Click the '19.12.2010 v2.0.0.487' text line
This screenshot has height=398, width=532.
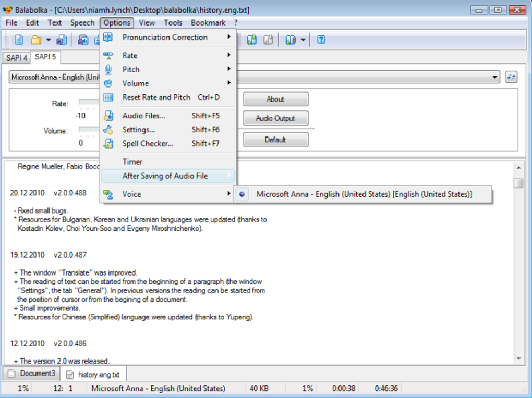click(49, 255)
